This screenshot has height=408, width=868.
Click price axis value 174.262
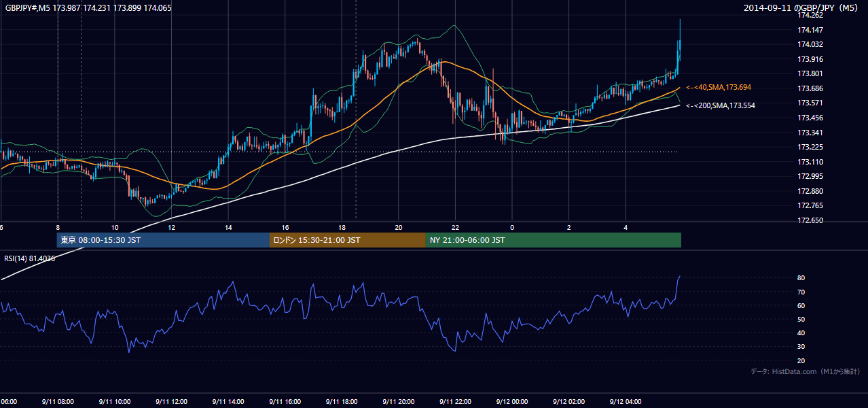(x=810, y=16)
